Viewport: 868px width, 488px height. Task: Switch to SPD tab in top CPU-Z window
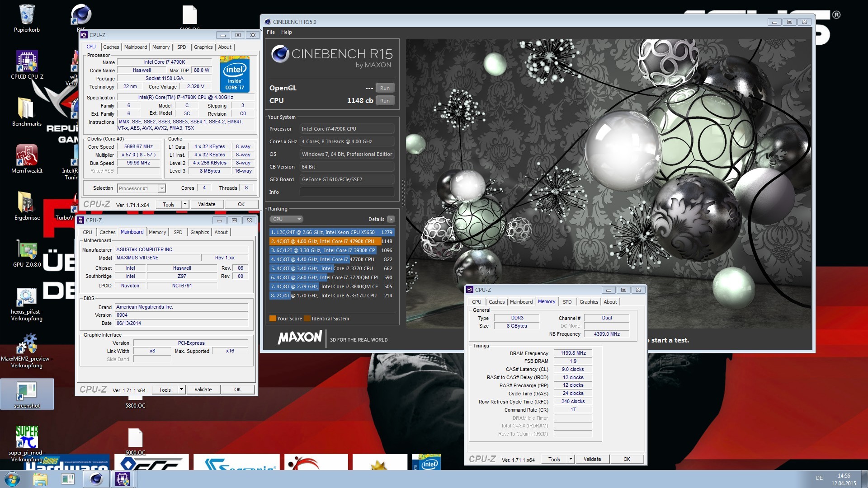click(181, 47)
